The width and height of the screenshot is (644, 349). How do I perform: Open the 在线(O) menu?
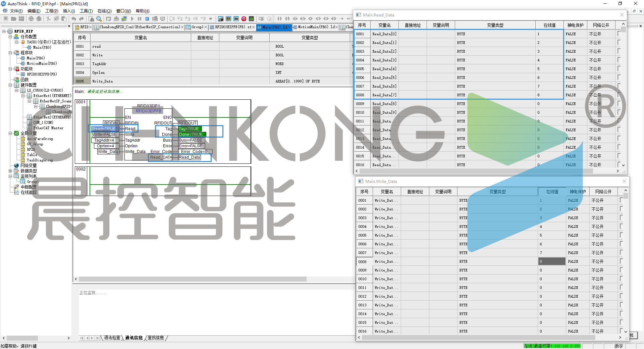(104, 11)
